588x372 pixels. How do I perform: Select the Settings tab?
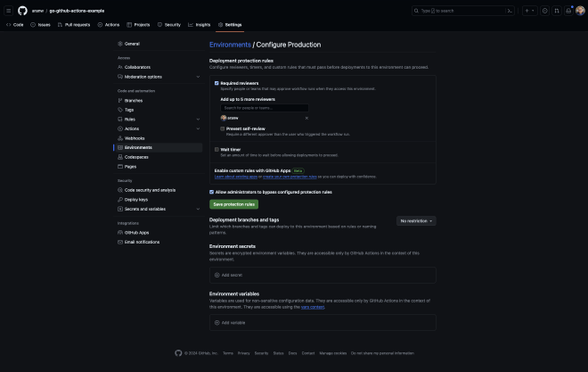tap(230, 25)
